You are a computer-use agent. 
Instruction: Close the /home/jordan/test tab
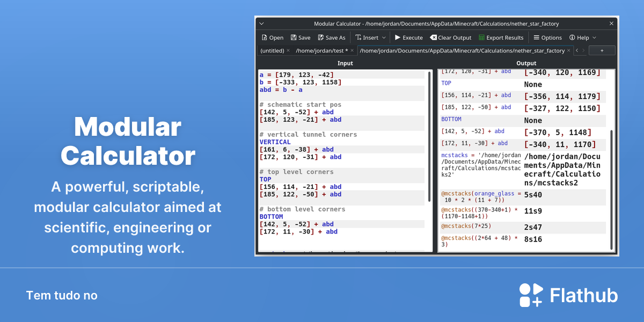click(352, 50)
